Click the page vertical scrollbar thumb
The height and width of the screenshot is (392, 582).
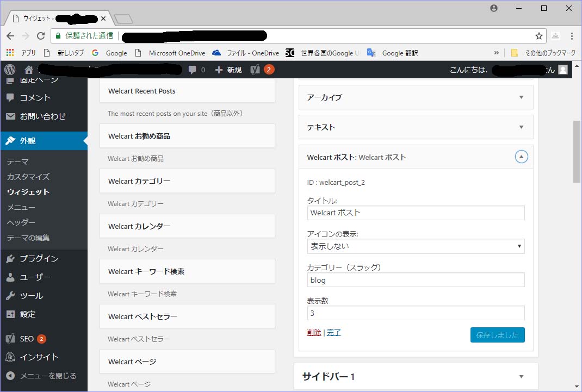coord(577,151)
